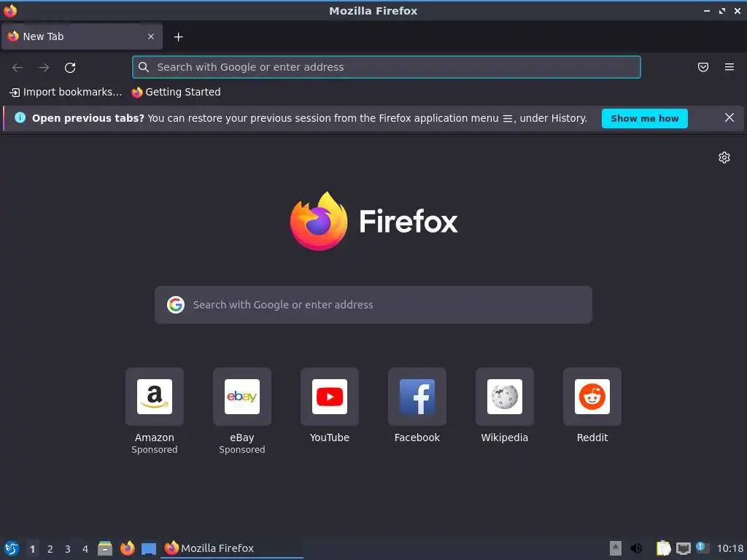The image size is (747, 560).
Task: Reload the current page
Action: (70, 68)
